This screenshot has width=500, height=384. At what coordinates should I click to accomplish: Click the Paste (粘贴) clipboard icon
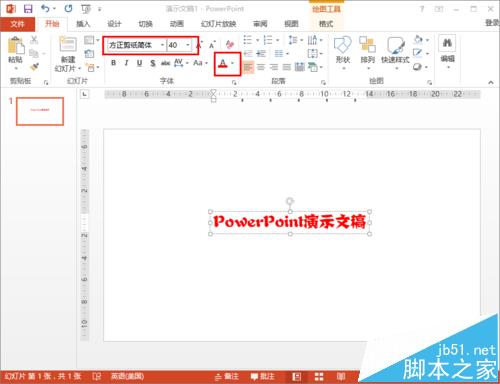coord(16,45)
